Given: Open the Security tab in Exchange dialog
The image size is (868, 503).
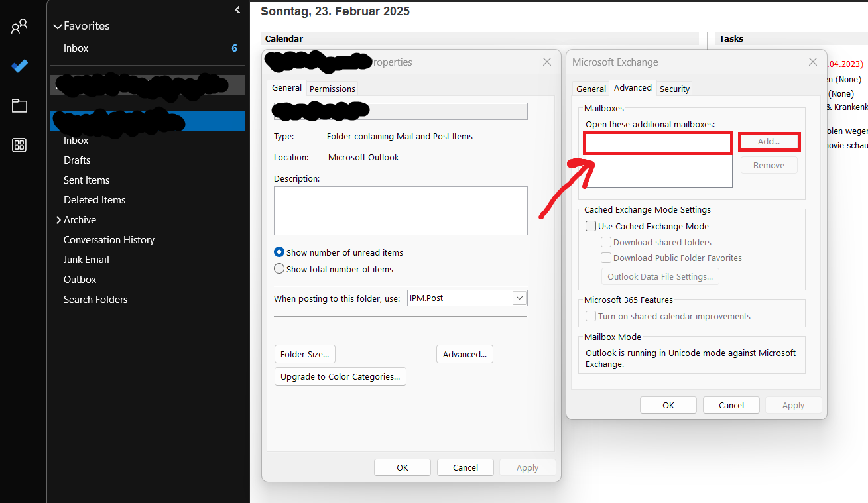Looking at the screenshot, I should point(674,88).
